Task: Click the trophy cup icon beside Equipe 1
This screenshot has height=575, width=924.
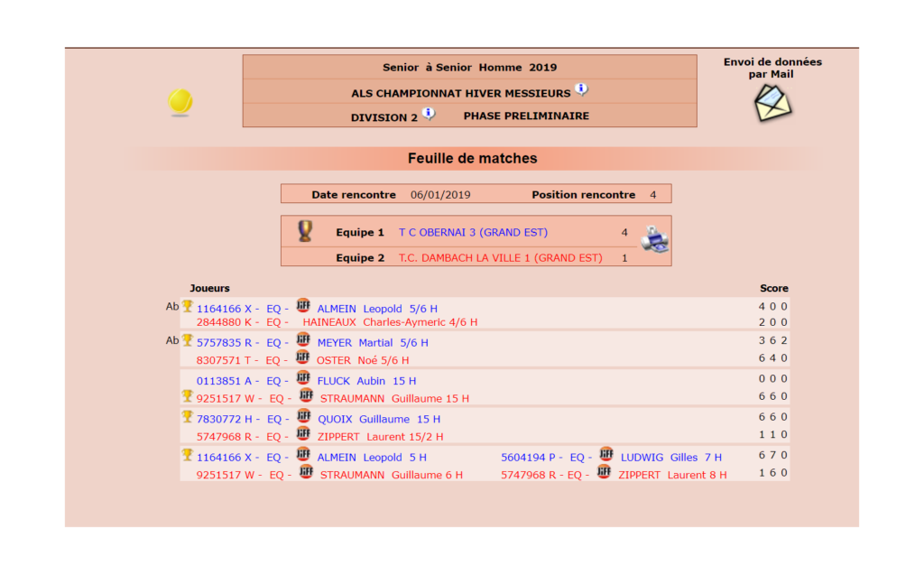Action: [305, 231]
